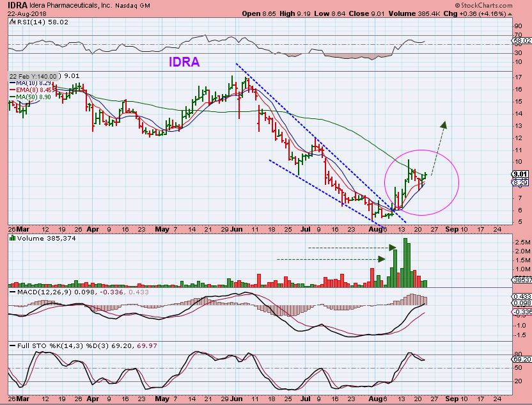
Task: Click the EMA(8) 8.45 legend entry
Action: [x=31, y=90]
